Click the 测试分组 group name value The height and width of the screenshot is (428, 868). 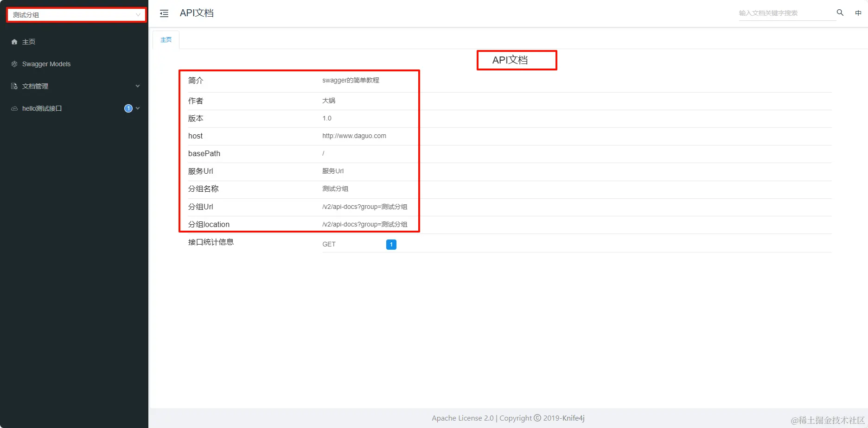pyautogui.click(x=335, y=189)
